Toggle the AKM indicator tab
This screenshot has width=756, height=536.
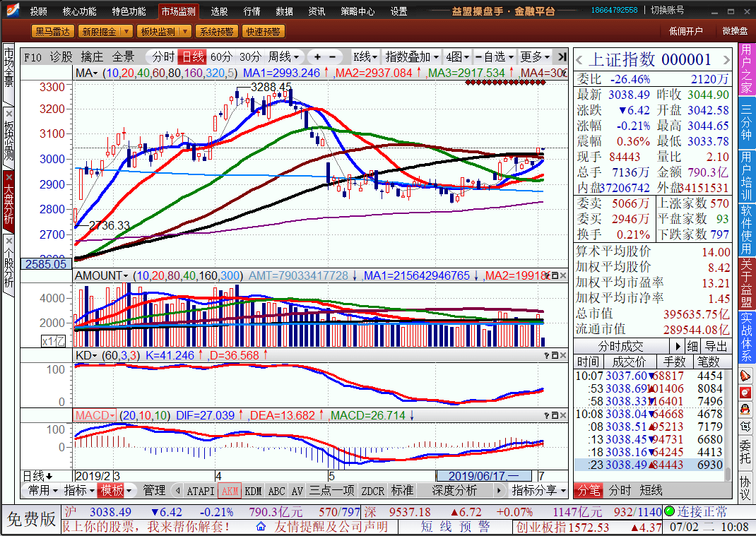230,491
